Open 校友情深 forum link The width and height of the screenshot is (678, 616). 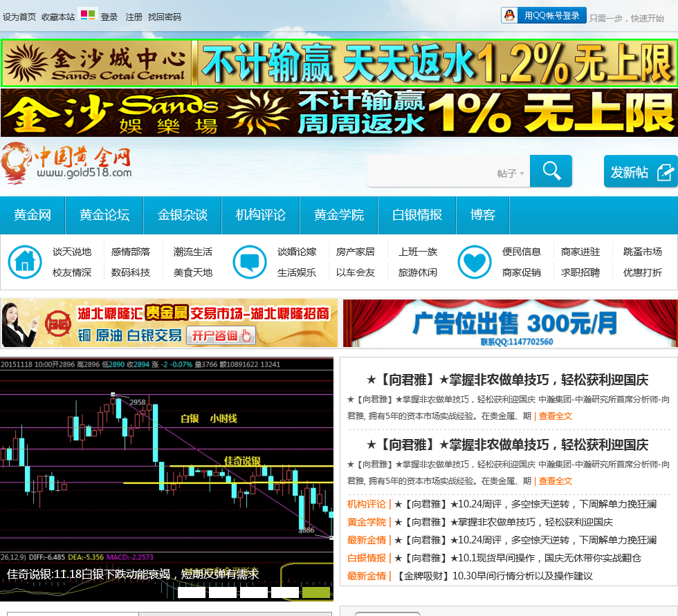72,272
